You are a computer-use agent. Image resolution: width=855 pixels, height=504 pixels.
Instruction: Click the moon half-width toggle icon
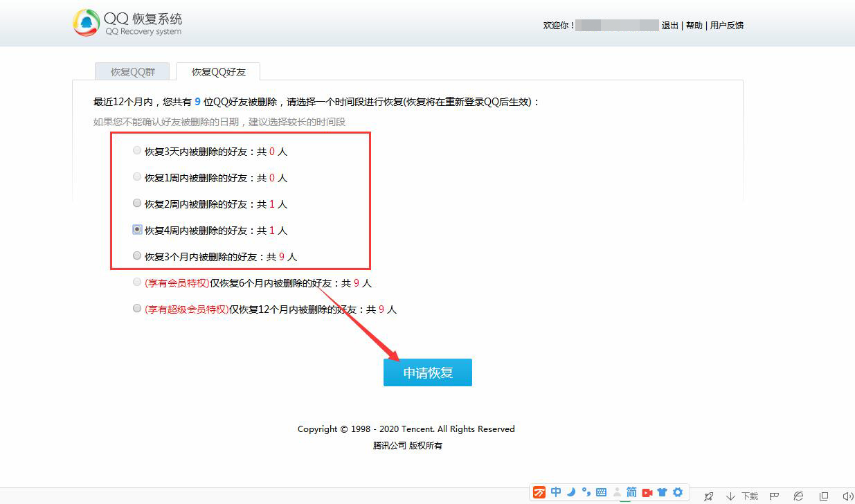coord(572,492)
